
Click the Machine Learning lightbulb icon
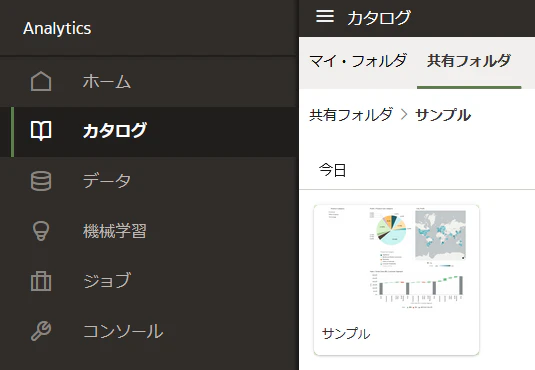coord(41,231)
